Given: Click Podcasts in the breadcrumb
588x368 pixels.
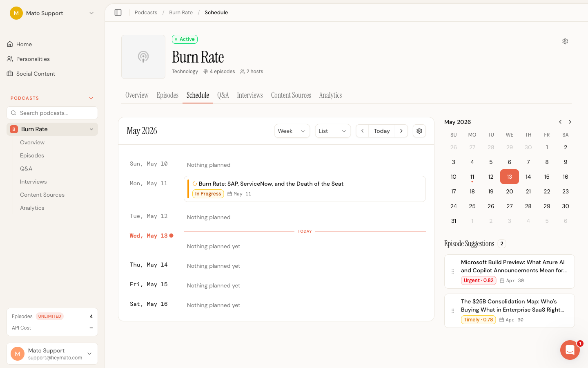Looking at the screenshot, I should (146, 13).
